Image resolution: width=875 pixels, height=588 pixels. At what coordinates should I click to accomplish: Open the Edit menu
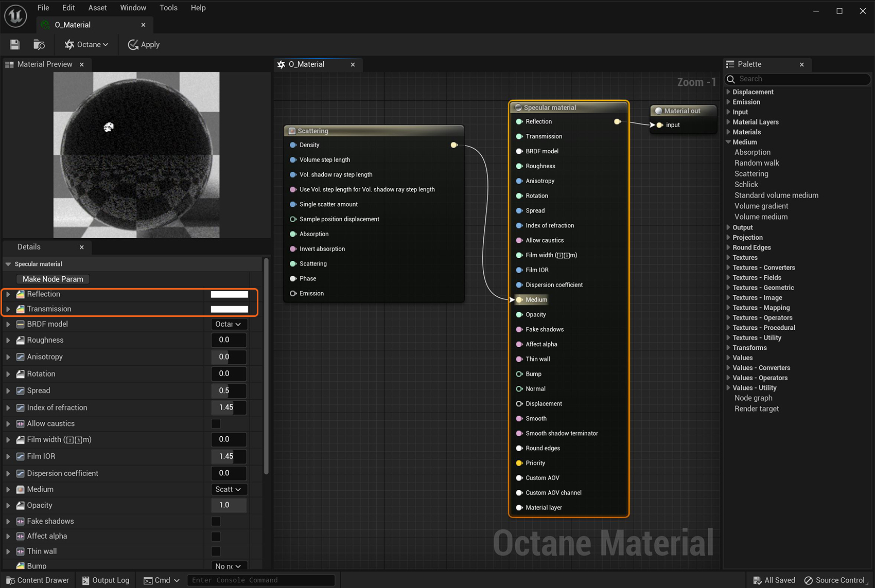click(68, 8)
